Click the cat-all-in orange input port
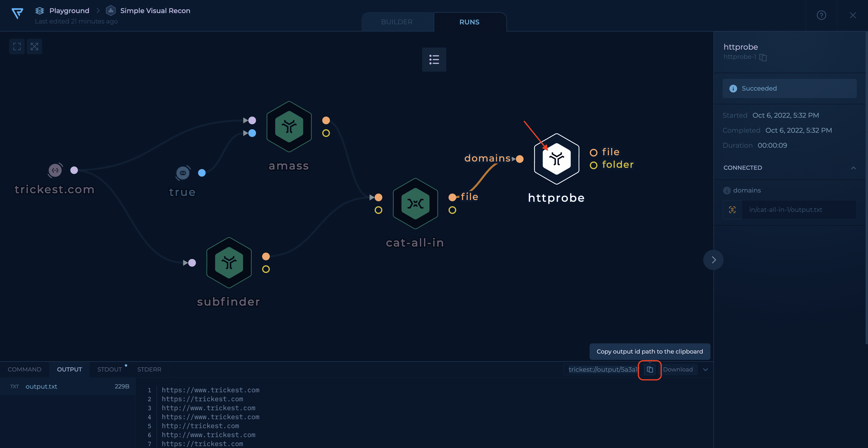The width and height of the screenshot is (868, 448). tap(379, 197)
